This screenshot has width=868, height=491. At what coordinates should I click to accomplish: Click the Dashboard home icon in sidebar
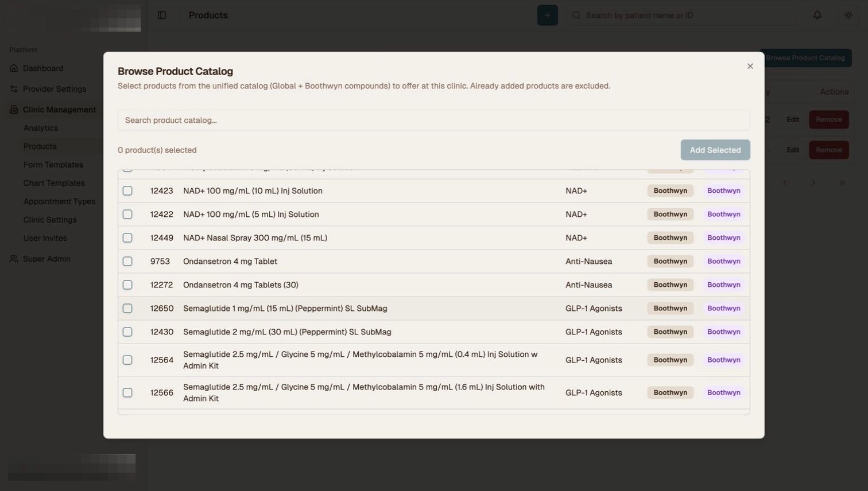(x=14, y=68)
